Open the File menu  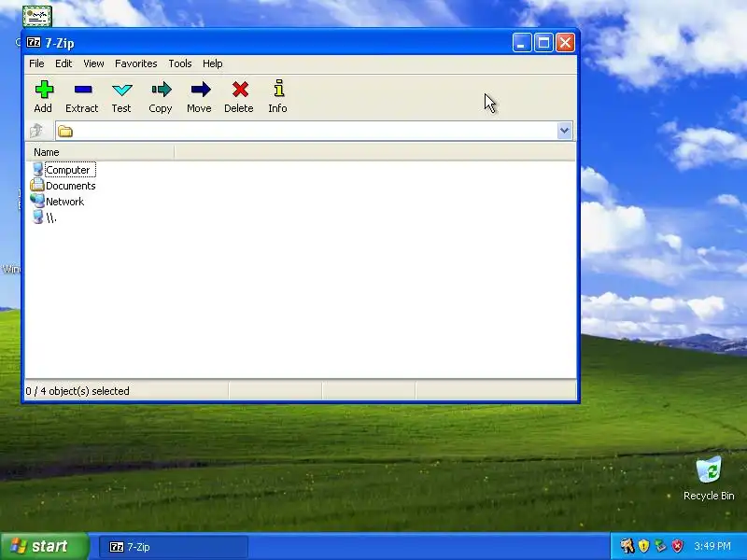(x=36, y=63)
